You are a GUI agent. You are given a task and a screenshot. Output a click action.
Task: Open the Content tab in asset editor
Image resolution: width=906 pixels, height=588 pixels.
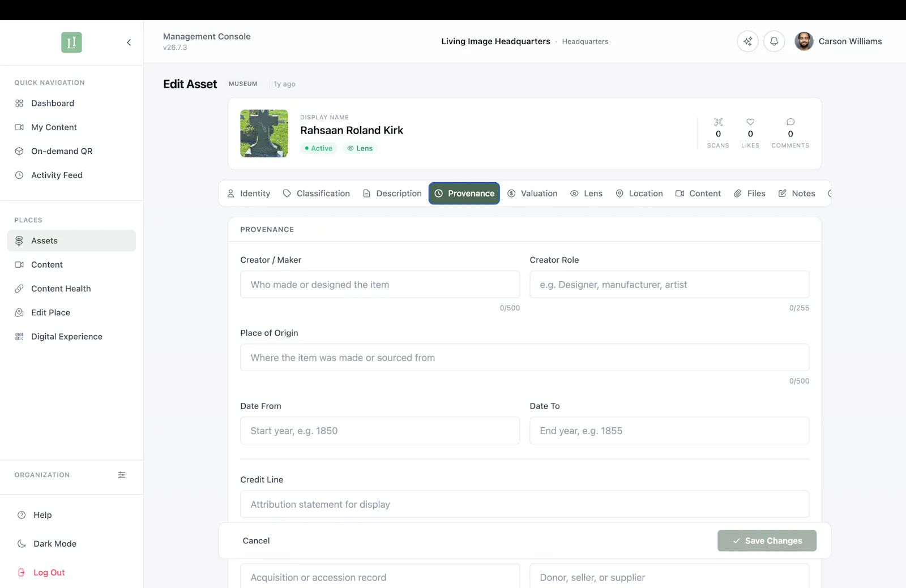tap(698, 194)
